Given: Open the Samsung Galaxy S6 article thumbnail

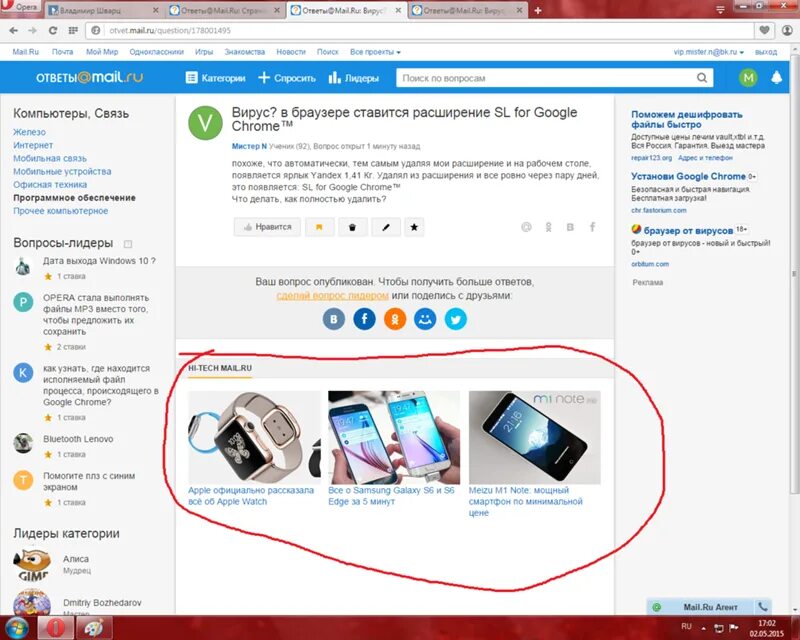Looking at the screenshot, I should coord(394,437).
